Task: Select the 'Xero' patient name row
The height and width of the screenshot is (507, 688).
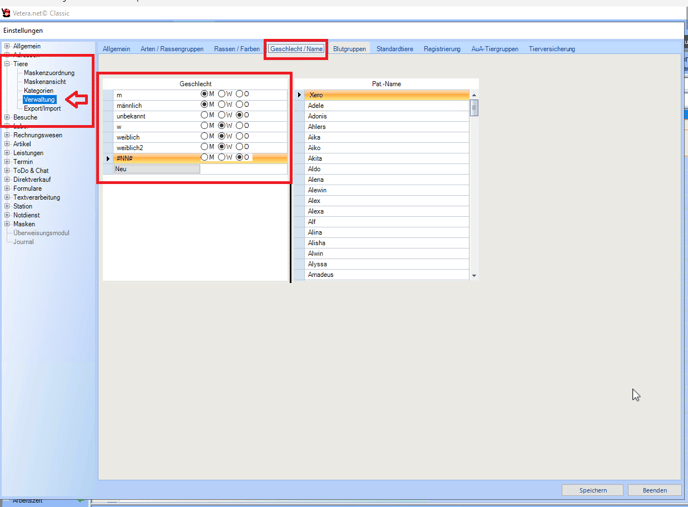Action: (387, 95)
